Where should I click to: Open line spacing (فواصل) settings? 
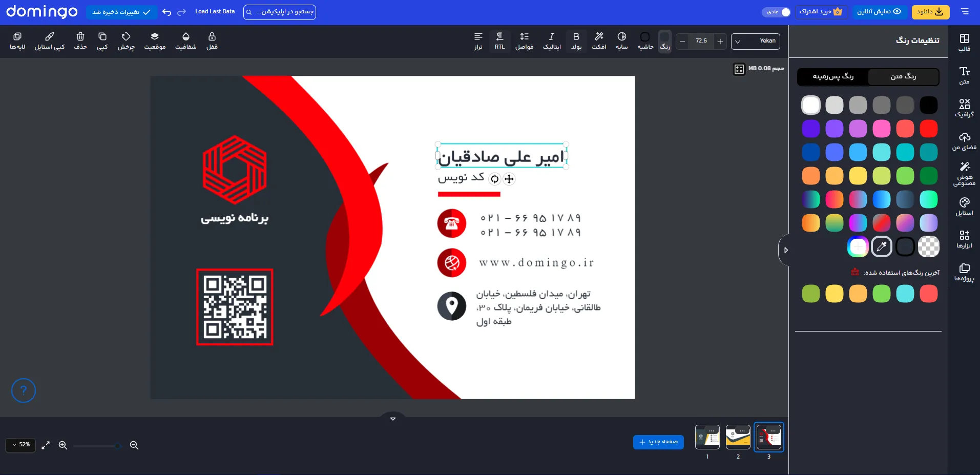tap(524, 41)
